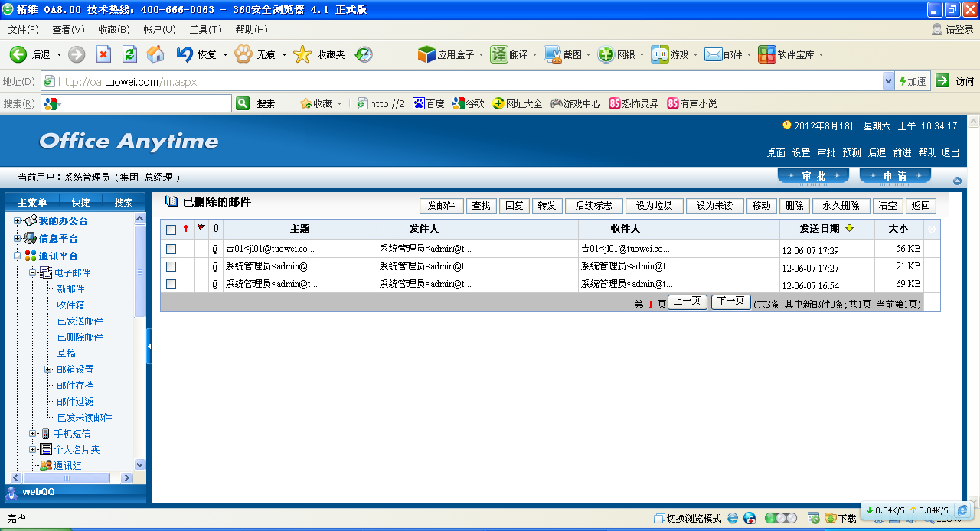Image resolution: width=980 pixels, height=531 pixels.
Task: Click the red stop loading icon
Action: click(103, 54)
